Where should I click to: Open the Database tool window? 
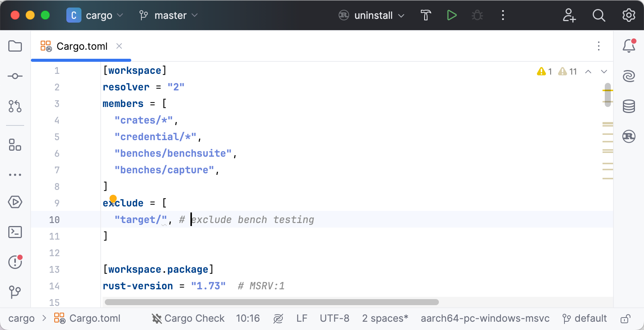click(629, 107)
